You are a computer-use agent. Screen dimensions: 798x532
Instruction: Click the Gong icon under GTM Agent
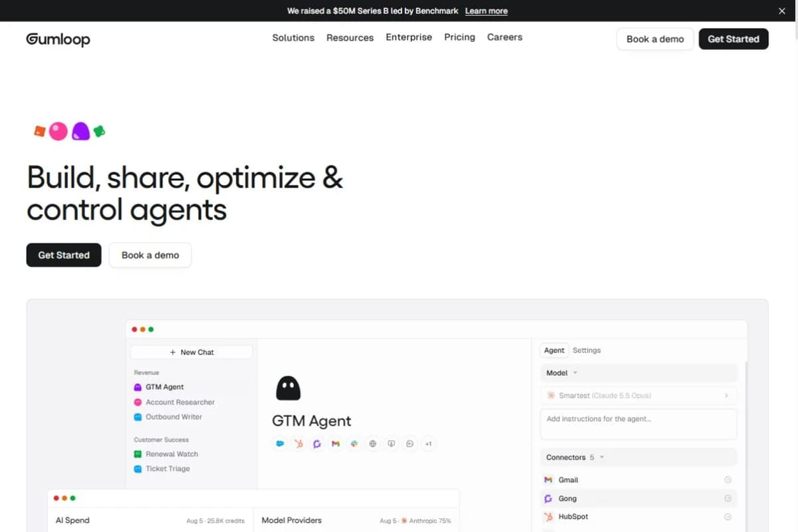[x=317, y=444]
